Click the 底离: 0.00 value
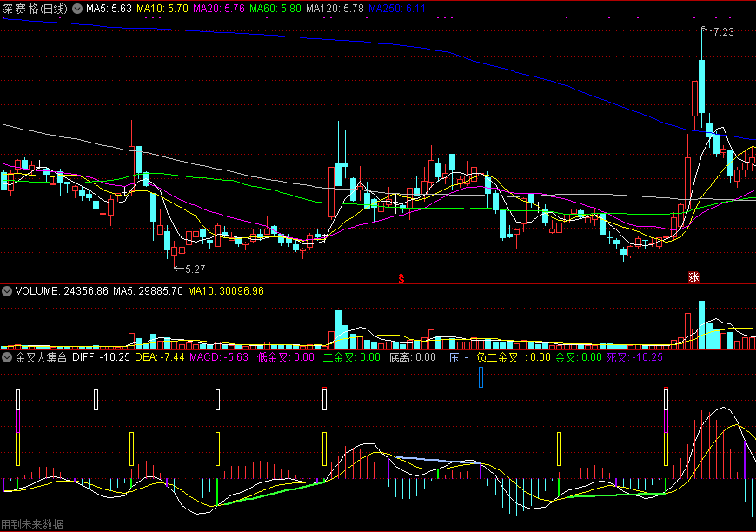Viewport: 756px width, 532px height. 412,357
